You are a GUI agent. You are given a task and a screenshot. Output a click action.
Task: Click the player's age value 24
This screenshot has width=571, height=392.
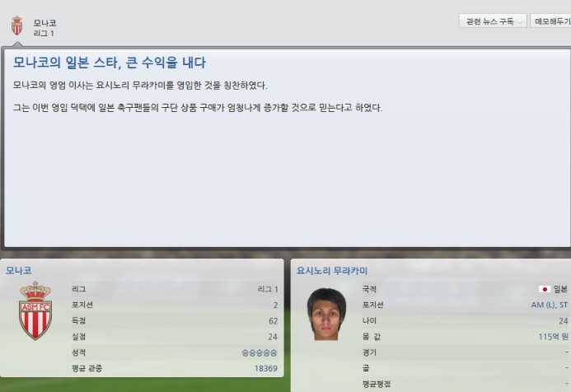pyautogui.click(x=564, y=320)
